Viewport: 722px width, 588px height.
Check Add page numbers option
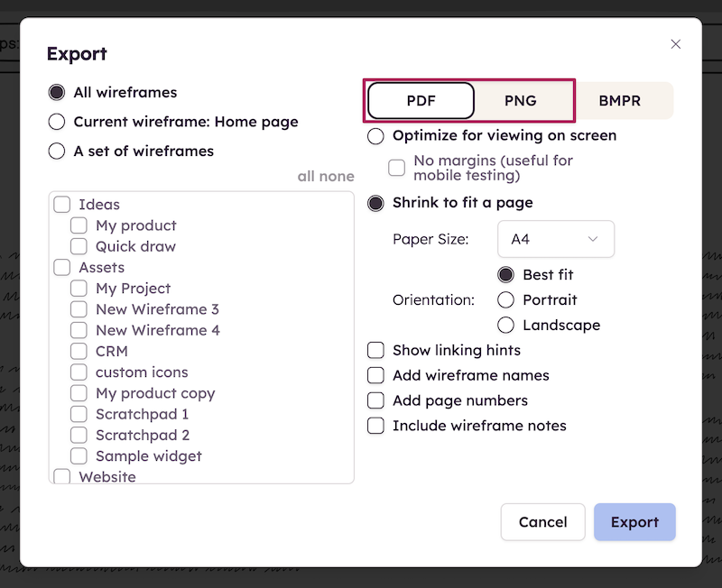[x=376, y=400]
